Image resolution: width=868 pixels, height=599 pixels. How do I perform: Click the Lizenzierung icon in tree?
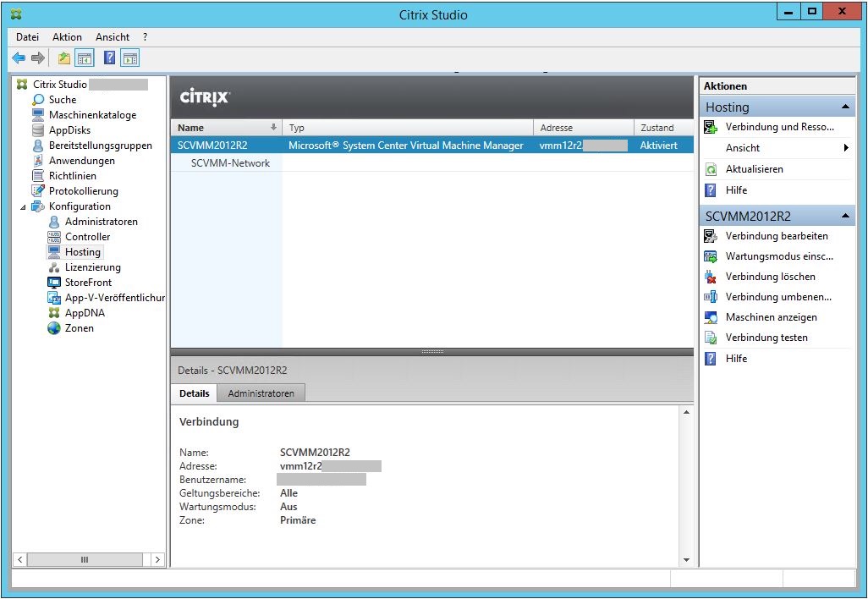click(54, 267)
